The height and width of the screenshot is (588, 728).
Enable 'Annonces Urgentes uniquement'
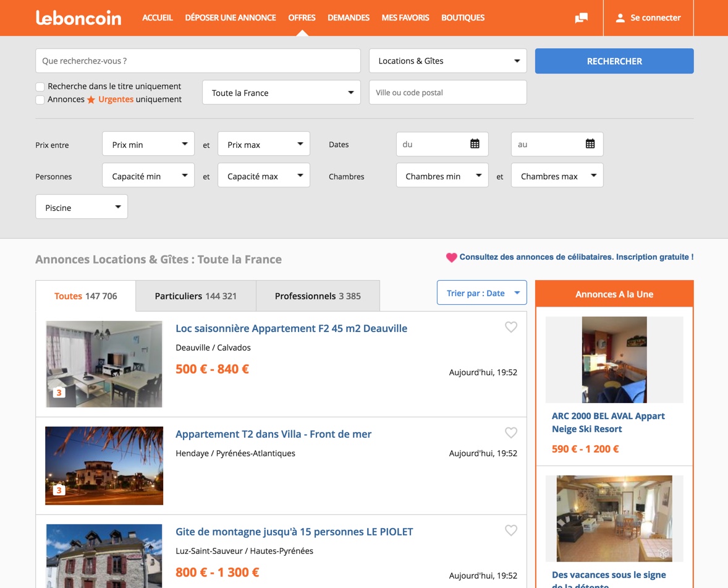point(40,100)
